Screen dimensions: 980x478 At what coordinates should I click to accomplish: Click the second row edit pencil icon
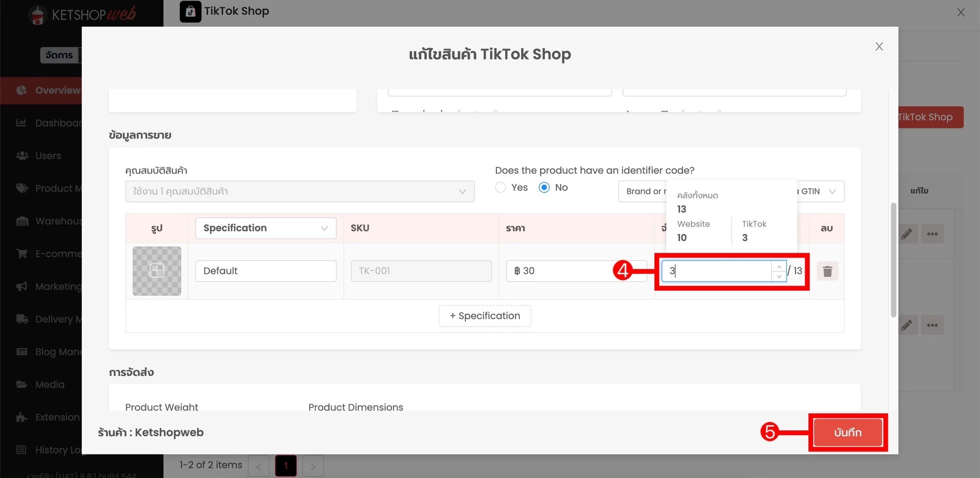[x=907, y=325]
